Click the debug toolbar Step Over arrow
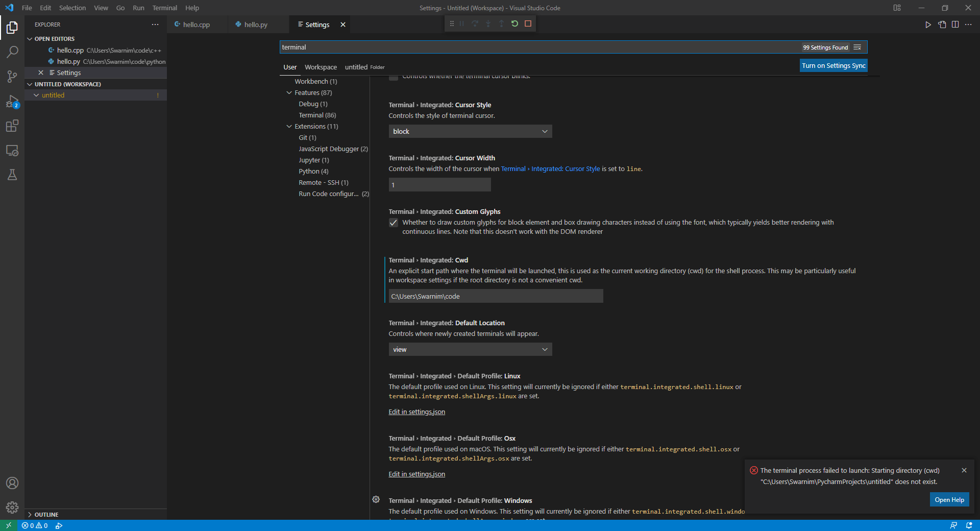Viewport: 980px width, 531px height. pos(475,23)
